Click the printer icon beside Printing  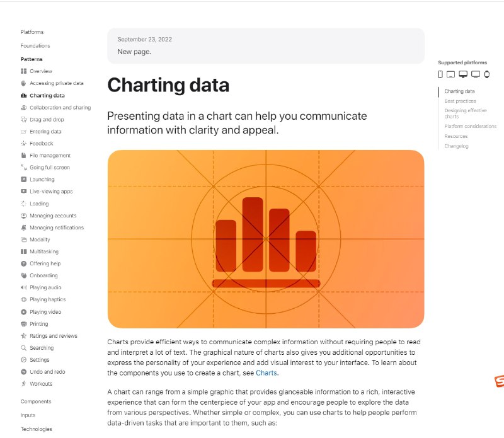coord(24,324)
